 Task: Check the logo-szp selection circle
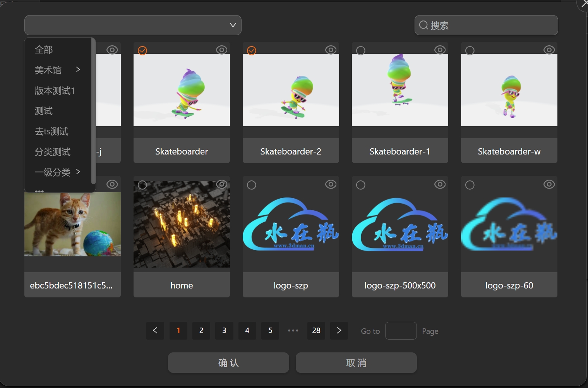pyautogui.click(x=252, y=185)
